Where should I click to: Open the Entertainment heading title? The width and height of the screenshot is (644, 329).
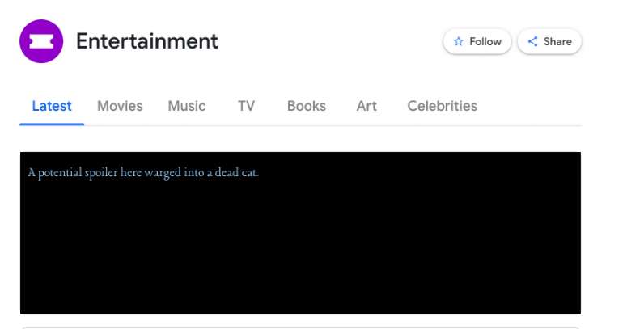pyautogui.click(x=147, y=41)
